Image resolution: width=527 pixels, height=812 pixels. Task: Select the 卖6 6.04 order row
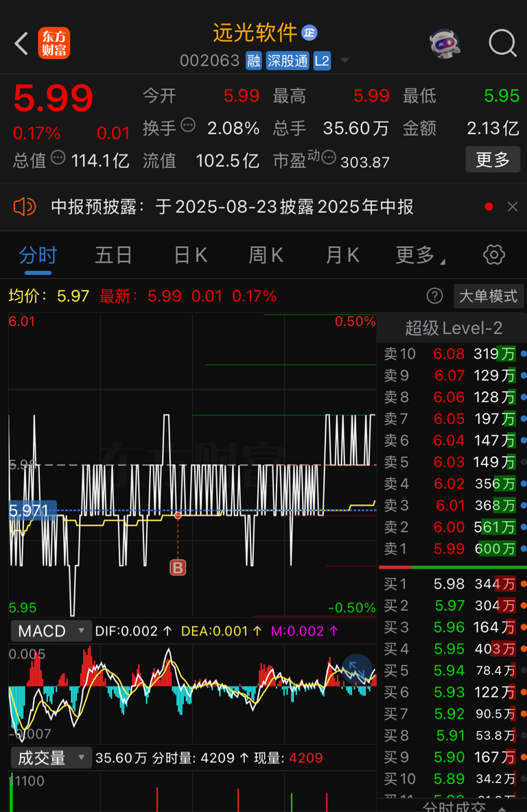click(452, 441)
